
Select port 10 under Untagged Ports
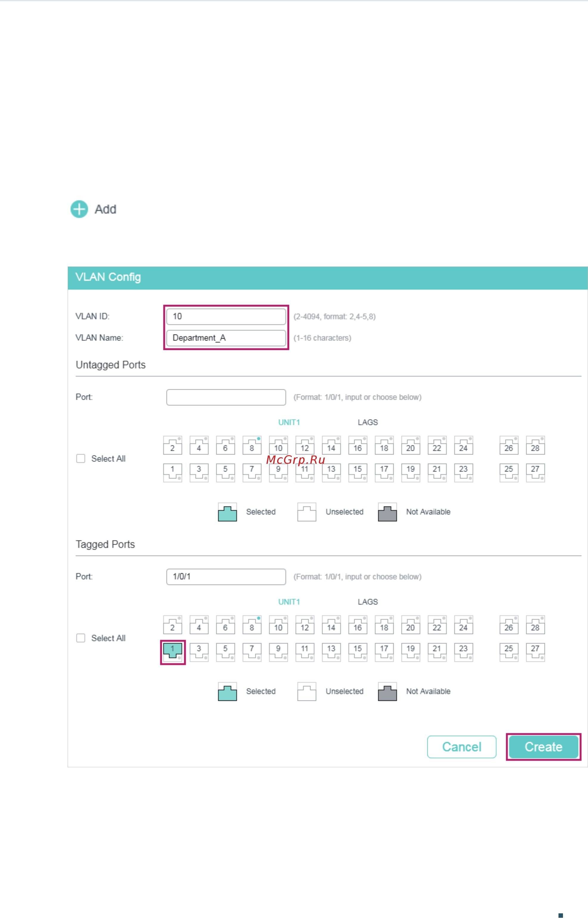(278, 446)
